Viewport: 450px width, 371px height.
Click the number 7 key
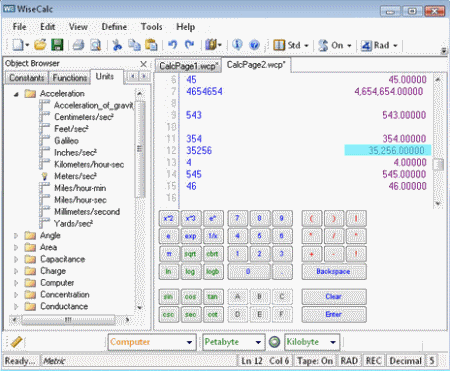[237, 218]
